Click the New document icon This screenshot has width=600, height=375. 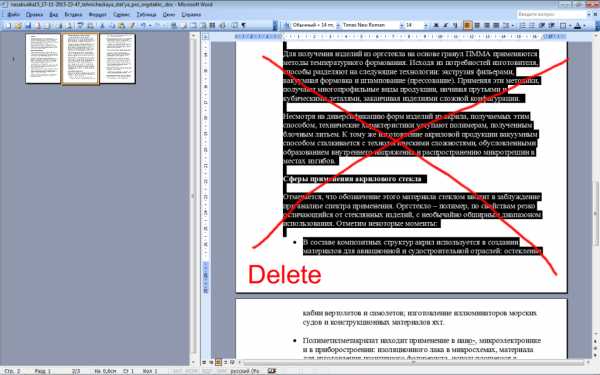pyautogui.click(x=8, y=26)
